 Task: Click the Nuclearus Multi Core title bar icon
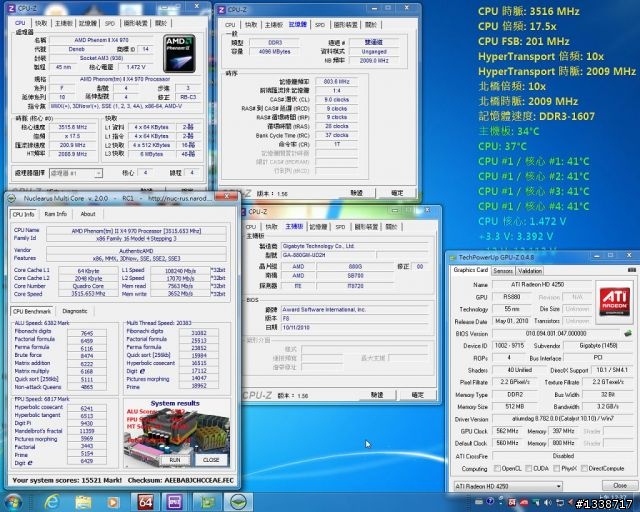click(x=12, y=198)
